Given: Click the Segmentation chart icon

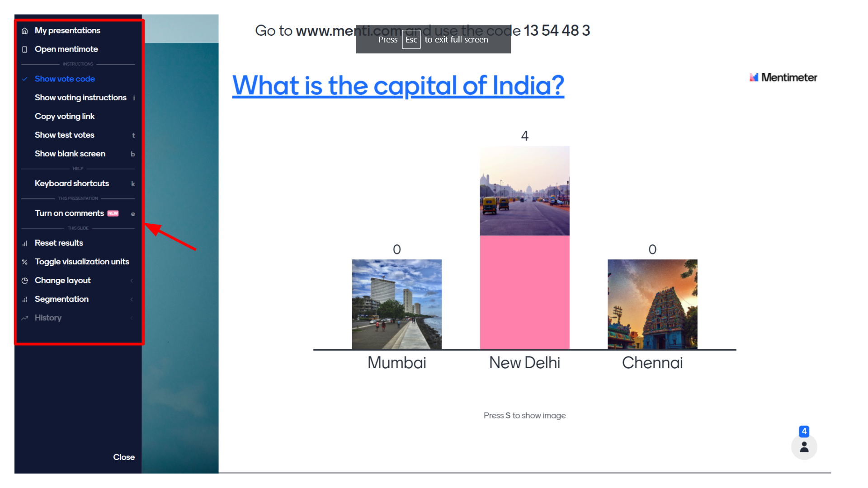Looking at the screenshot, I should 25,300.
